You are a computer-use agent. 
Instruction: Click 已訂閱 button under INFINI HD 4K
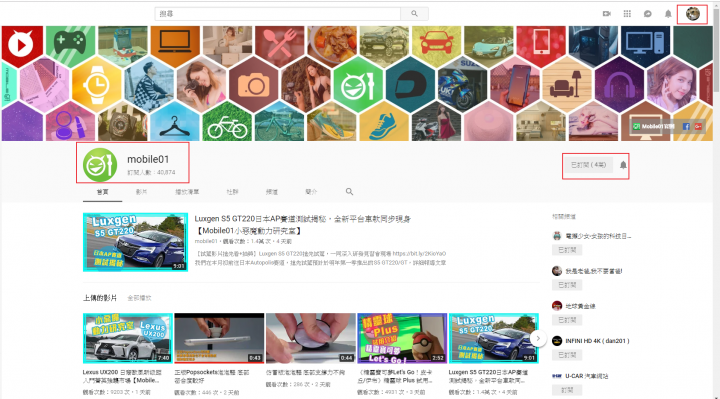tap(567, 355)
